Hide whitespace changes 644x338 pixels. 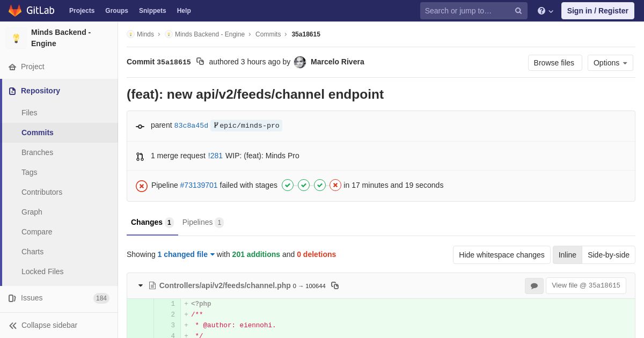[x=502, y=255]
